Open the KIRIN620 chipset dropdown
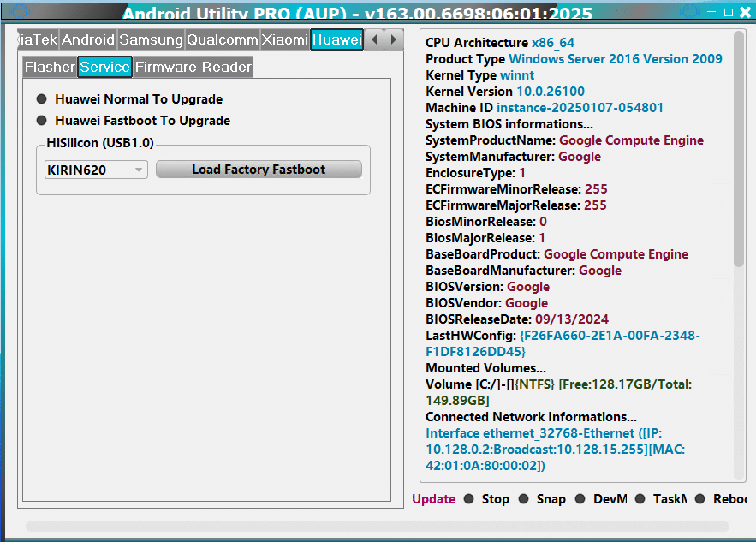 96,170
